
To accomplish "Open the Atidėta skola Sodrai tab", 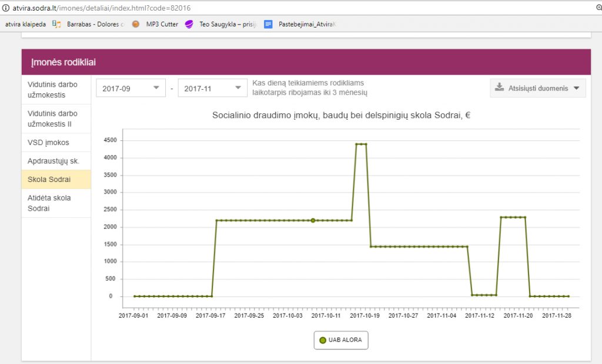I will pyautogui.click(x=49, y=203).
